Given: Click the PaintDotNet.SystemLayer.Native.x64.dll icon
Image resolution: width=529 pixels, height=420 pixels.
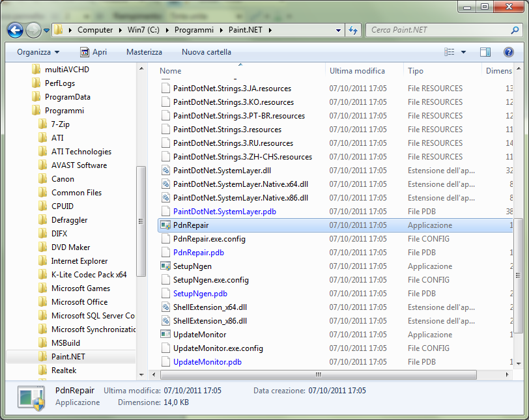Looking at the screenshot, I should click(165, 184).
